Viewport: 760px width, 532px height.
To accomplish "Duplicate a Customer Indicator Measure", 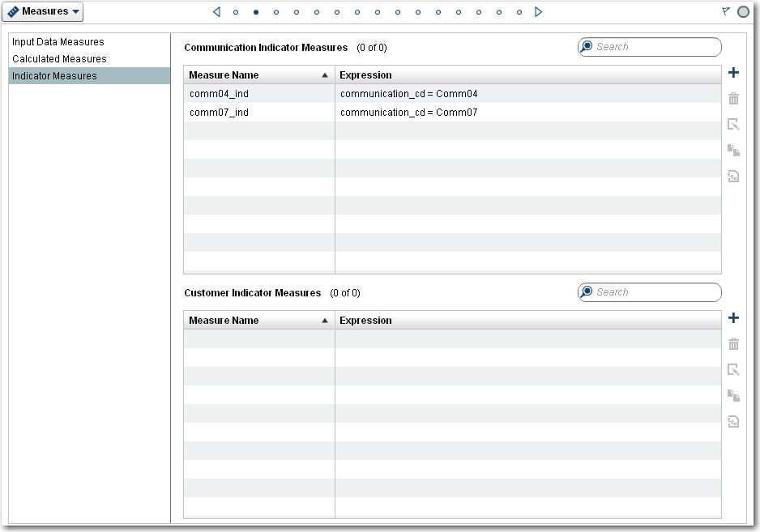I will 733,395.
